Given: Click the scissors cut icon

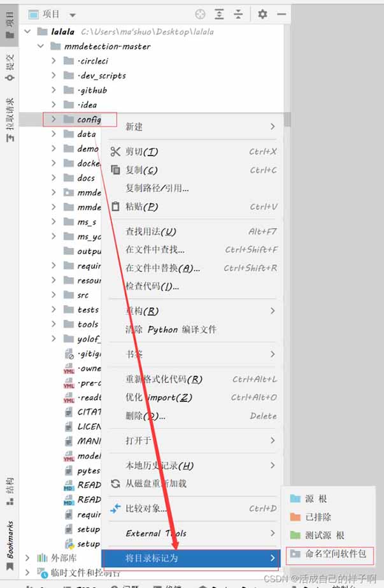Looking at the screenshot, I should click(x=115, y=152).
